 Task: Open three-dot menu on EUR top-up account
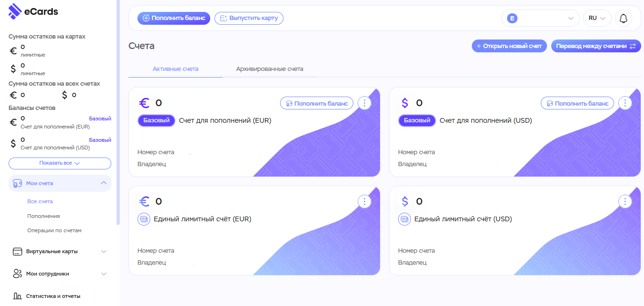tap(364, 103)
